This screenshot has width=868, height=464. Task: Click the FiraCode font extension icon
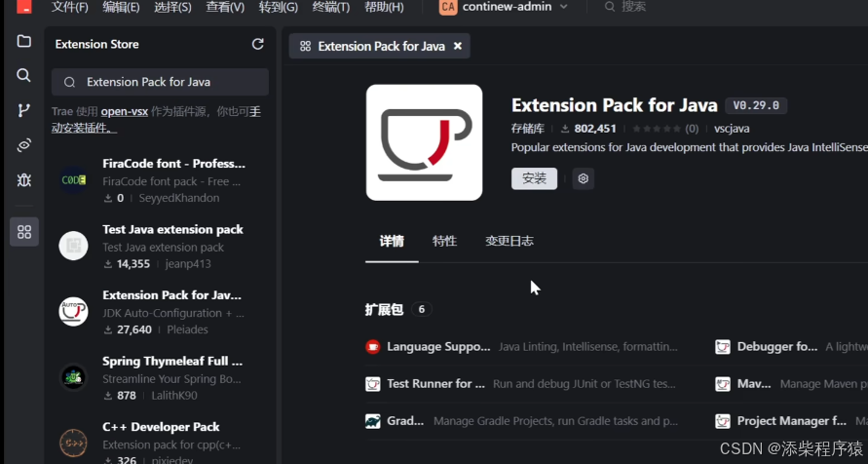click(x=73, y=180)
